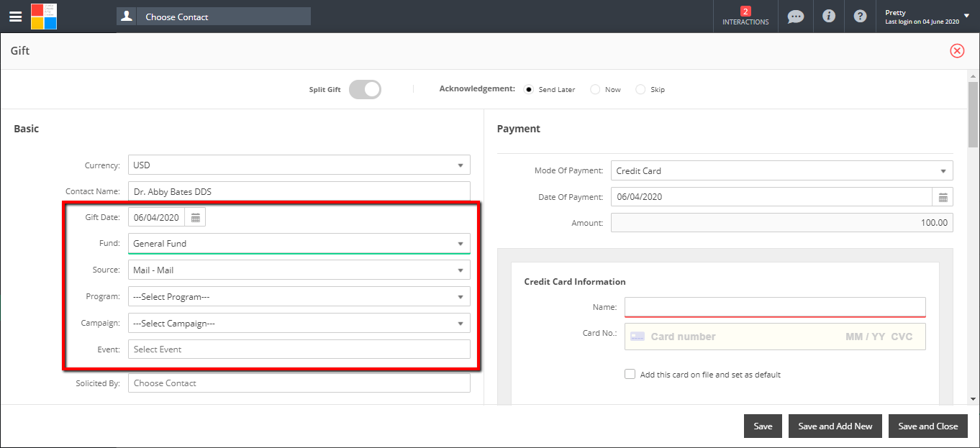This screenshot has width=980, height=448.
Task: Click the Save and Add New button
Action: (x=835, y=426)
